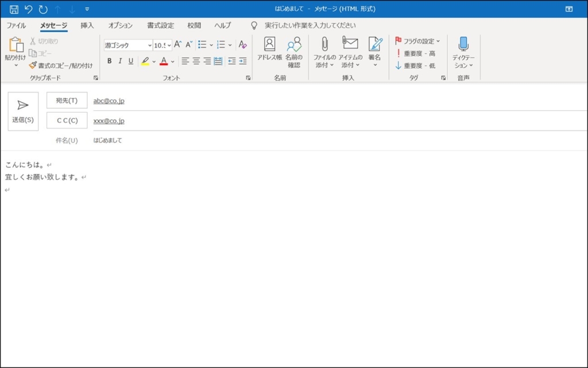Click the 送信(S) send button
Viewport: 588px width, 368px height.
pos(23,111)
